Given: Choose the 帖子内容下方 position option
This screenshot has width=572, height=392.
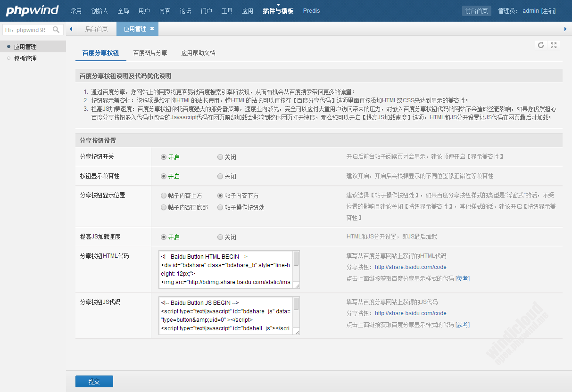Looking at the screenshot, I should 220,196.
